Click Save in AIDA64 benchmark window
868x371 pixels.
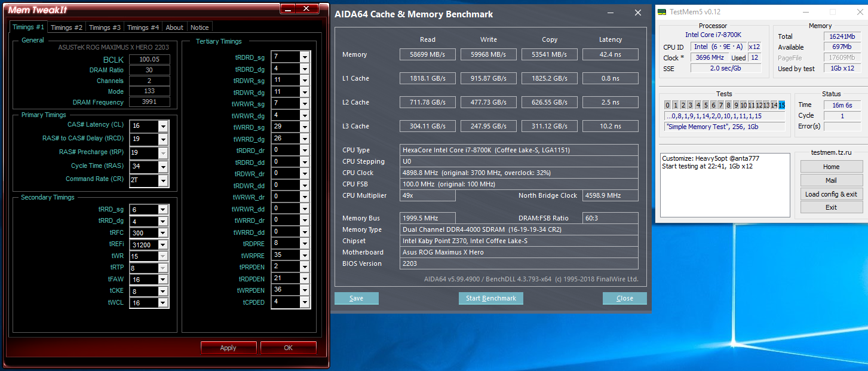point(356,298)
